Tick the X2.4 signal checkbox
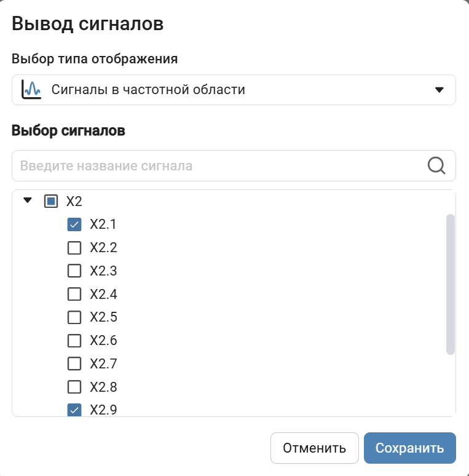Image resolution: width=469 pixels, height=476 pixels. coord(74,294)
